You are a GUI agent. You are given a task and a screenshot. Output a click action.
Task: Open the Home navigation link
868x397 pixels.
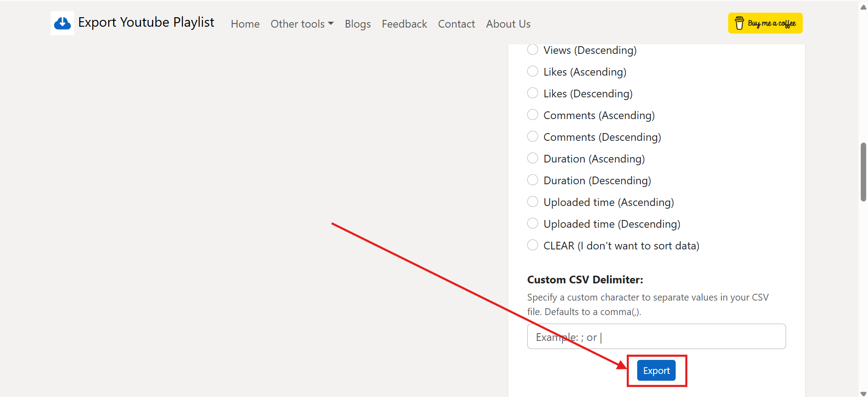pos(245,24)
